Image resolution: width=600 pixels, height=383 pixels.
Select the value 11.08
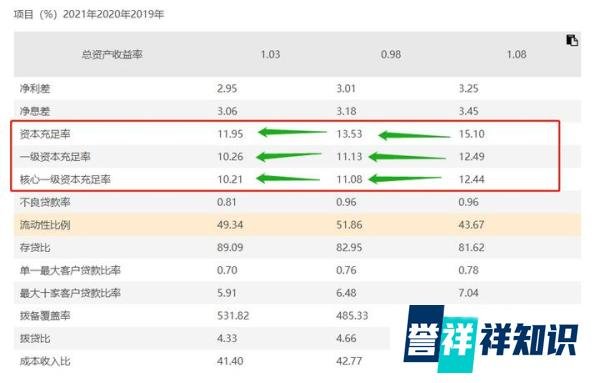(x=349, y=179)
